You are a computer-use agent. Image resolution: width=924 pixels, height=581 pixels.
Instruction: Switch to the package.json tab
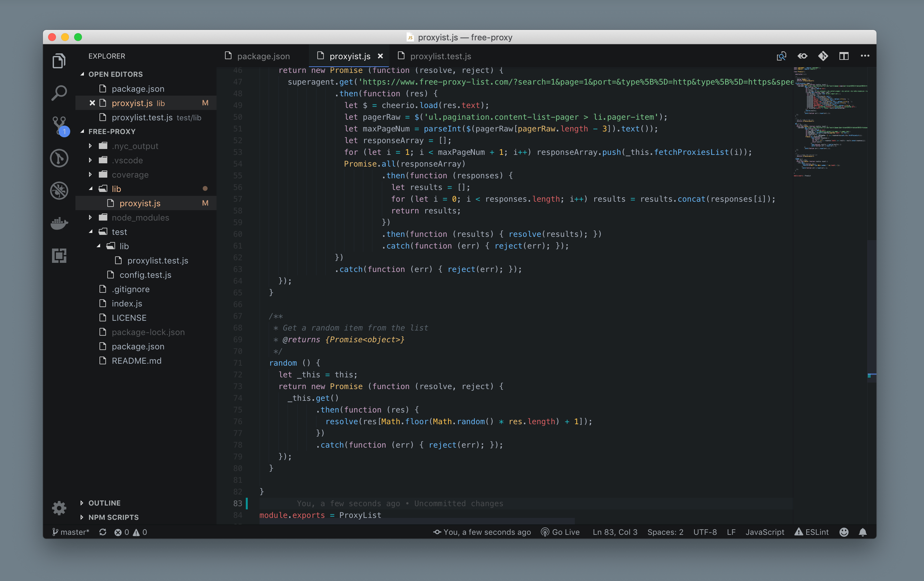click(263, 56)
